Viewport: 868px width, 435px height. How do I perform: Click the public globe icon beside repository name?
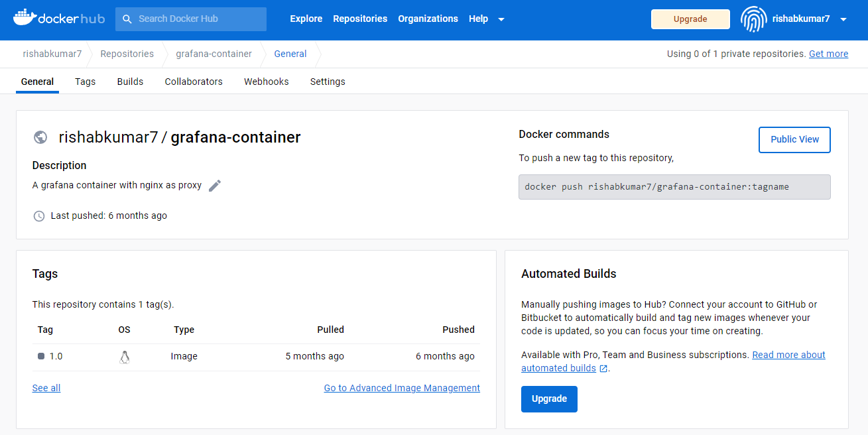pyautogui.click(x=40, y=137)
